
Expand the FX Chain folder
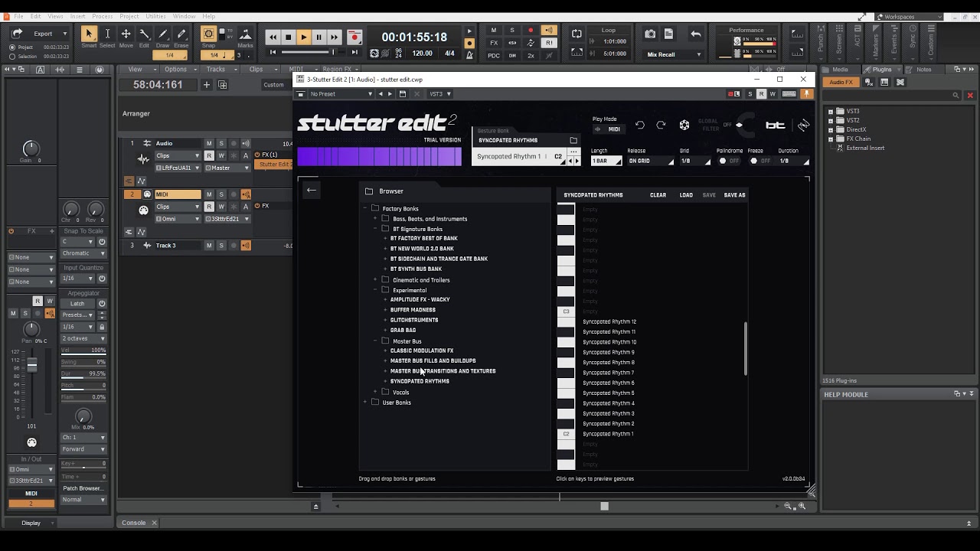click(x=831, y=139)
